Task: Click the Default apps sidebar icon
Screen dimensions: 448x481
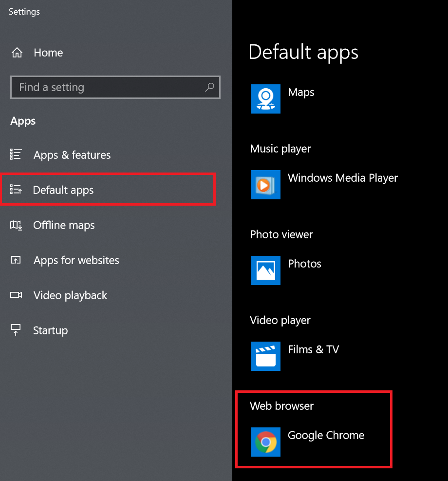Action: pos(16,189)
